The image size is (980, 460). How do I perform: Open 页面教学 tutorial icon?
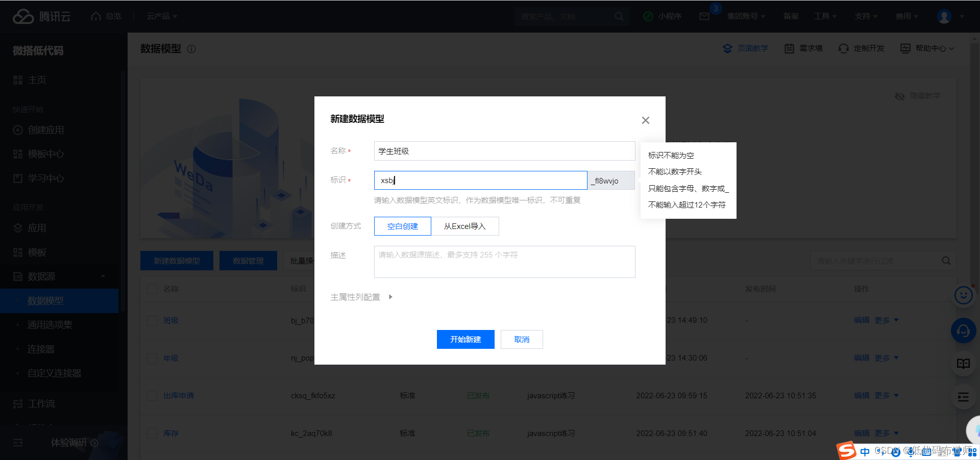click(727, 48)
